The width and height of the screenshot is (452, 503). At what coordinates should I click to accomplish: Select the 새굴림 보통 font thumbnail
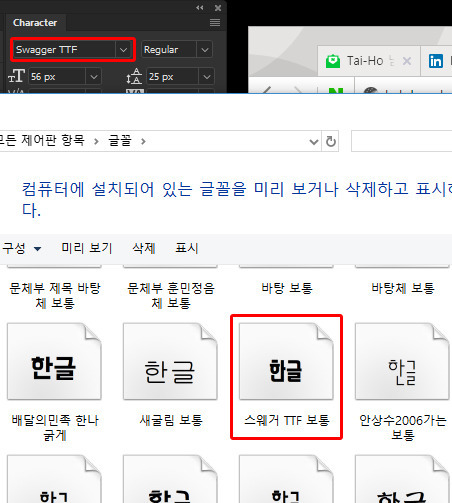tap(170, 361)
